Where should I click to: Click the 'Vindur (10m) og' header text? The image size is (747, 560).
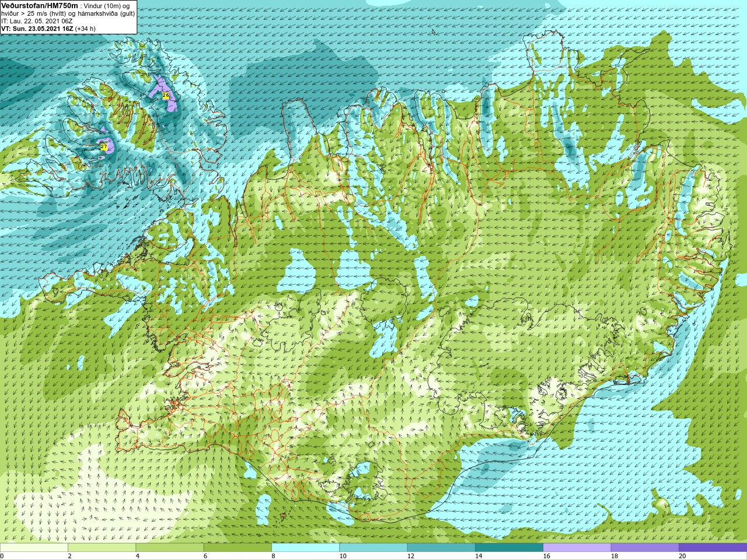tap(106, 5)
